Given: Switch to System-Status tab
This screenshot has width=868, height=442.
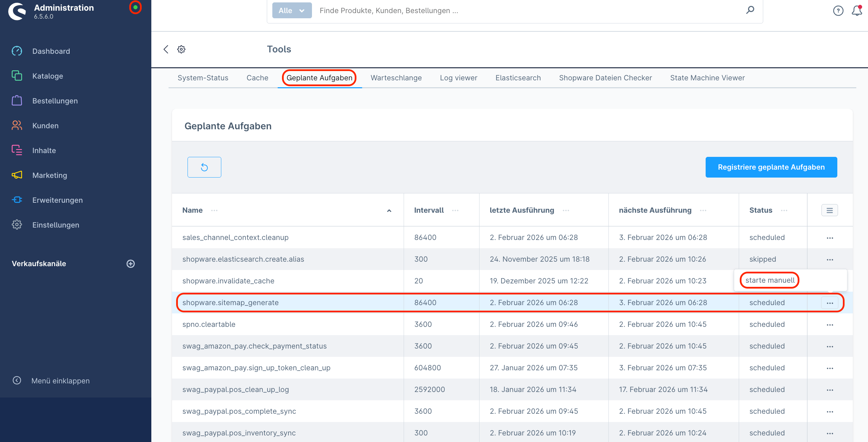Looking at the screenshot, I should (203, 78).
